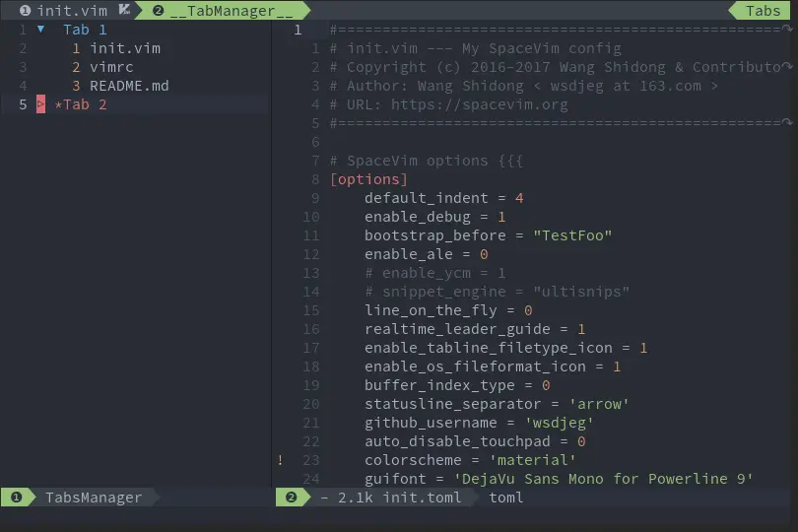Select Tab 1 in the tab manager

85,30
